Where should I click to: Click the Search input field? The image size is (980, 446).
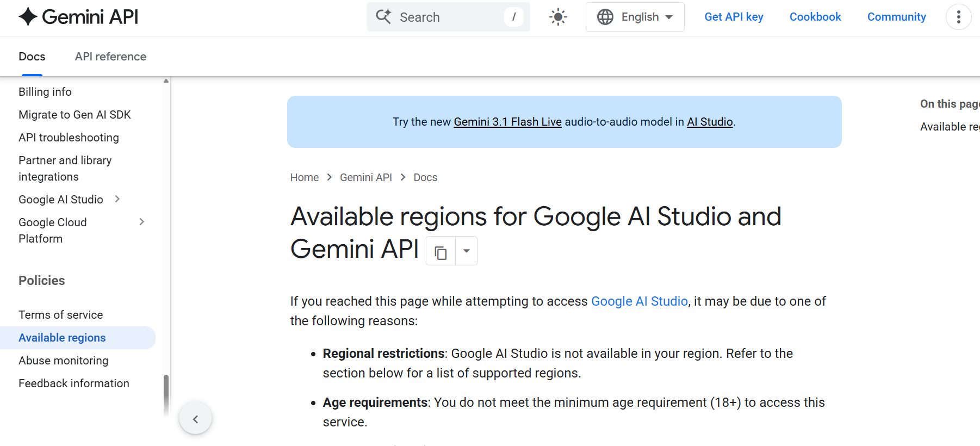pyautogui.click(x=448, y=17)
